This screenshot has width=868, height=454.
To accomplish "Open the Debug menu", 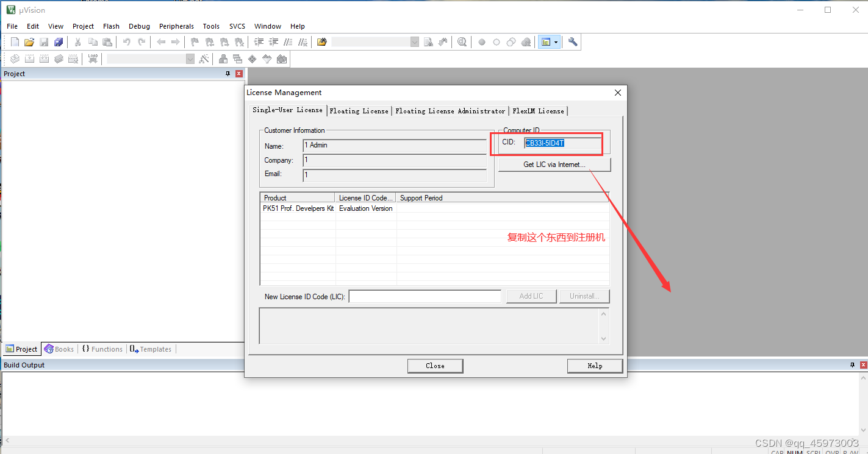I will [139, 26].
